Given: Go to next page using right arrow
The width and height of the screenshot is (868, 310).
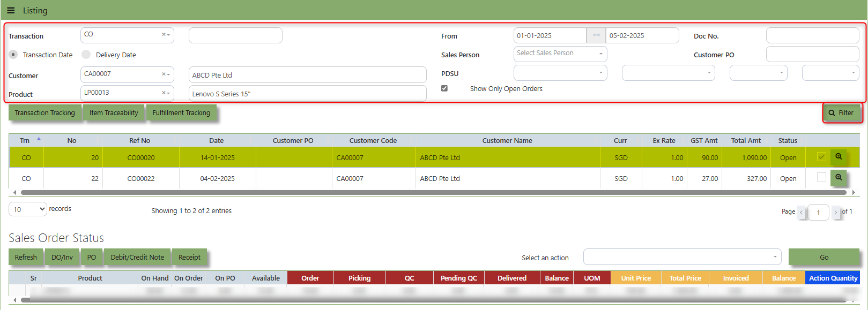Looking at the screenshot, I should [835, 212].
